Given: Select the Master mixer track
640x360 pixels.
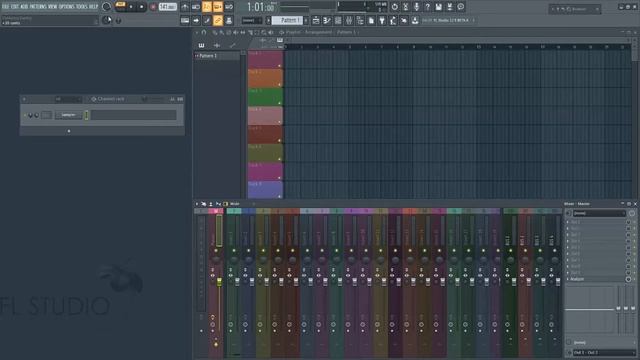Looking at the screenshot, I should coord(216,282).
